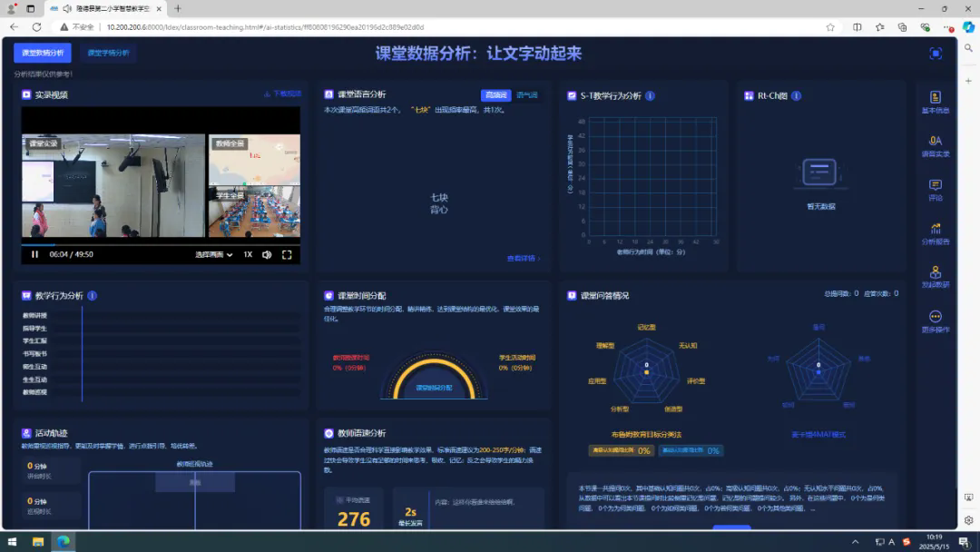This screenshot has height=552, width=980.
Task: Select the 课堂数据分析 tab
Action: coord(43,53)
